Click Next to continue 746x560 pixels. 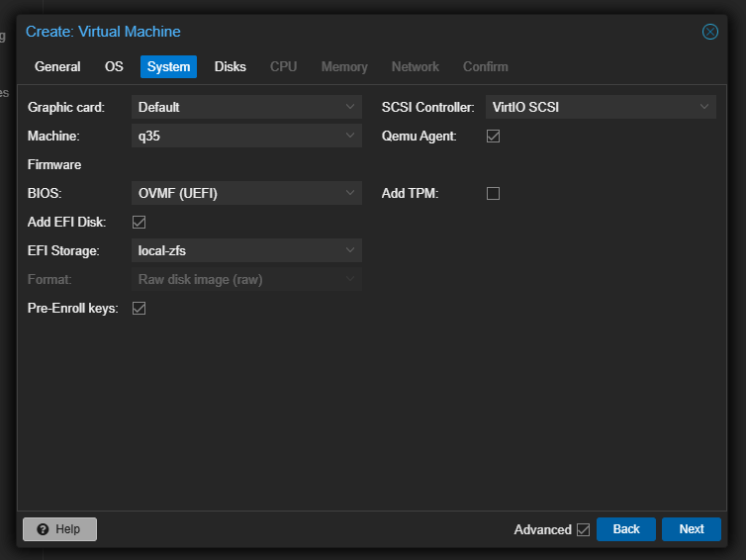692,529
